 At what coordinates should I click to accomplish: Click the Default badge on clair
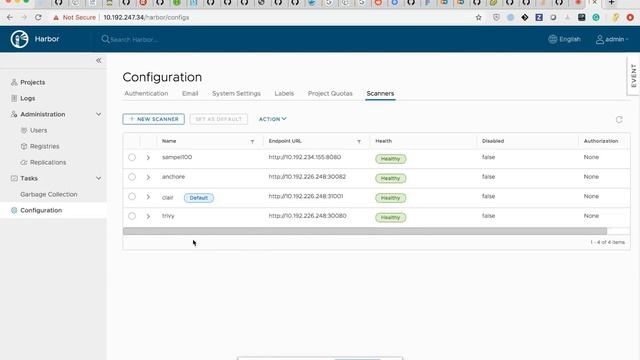pyautogui.click(x=199, y=198)
